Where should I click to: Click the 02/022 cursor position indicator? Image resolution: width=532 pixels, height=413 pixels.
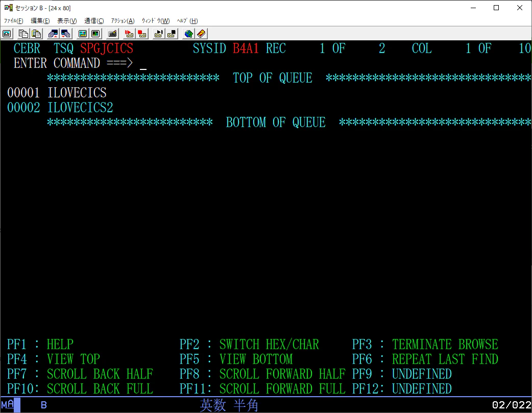coord(512,405)
